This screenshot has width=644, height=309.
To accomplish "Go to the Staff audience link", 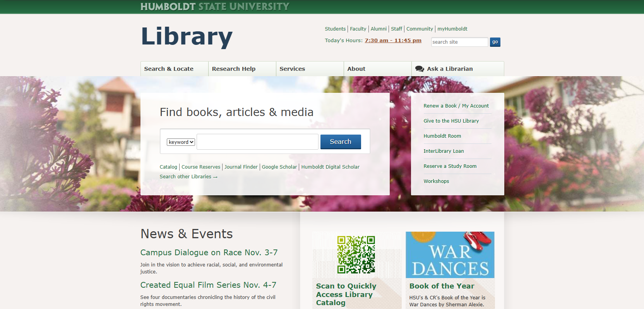I will pos(396,29).
